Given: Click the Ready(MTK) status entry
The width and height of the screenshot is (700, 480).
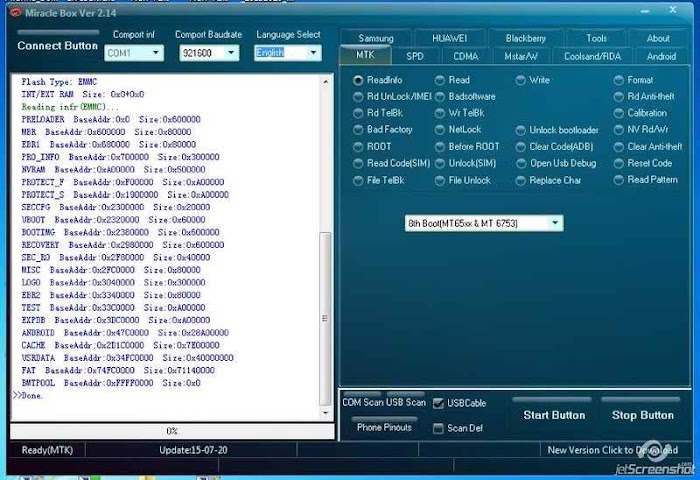Looking at the screenshot, I should [x=47, y=450].
